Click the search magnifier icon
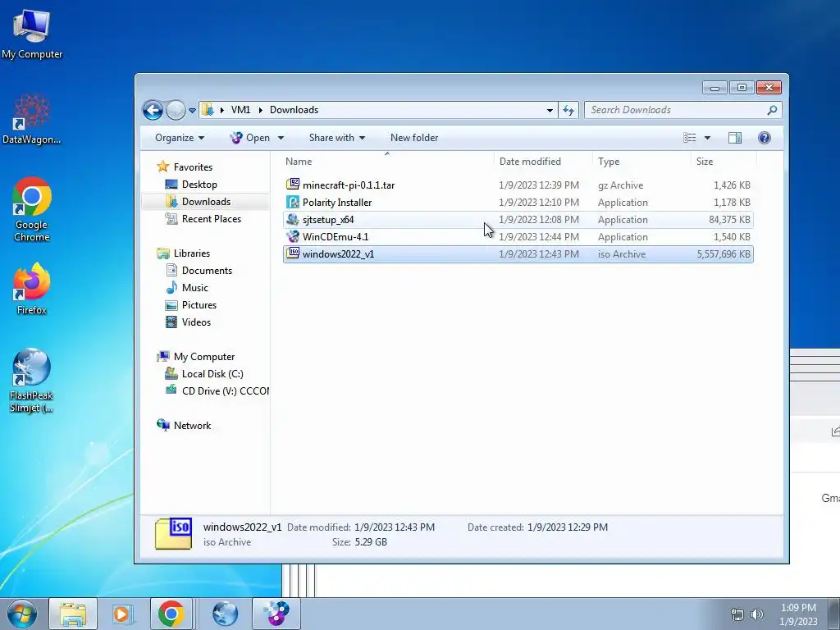The width and height of the screenshot is (840, 630). click(772, 110)
